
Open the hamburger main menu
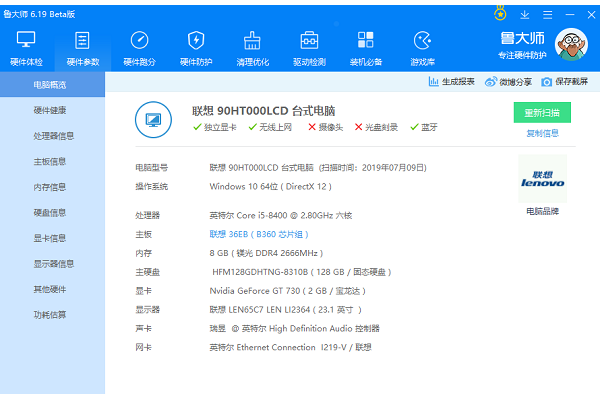point(548,15)
